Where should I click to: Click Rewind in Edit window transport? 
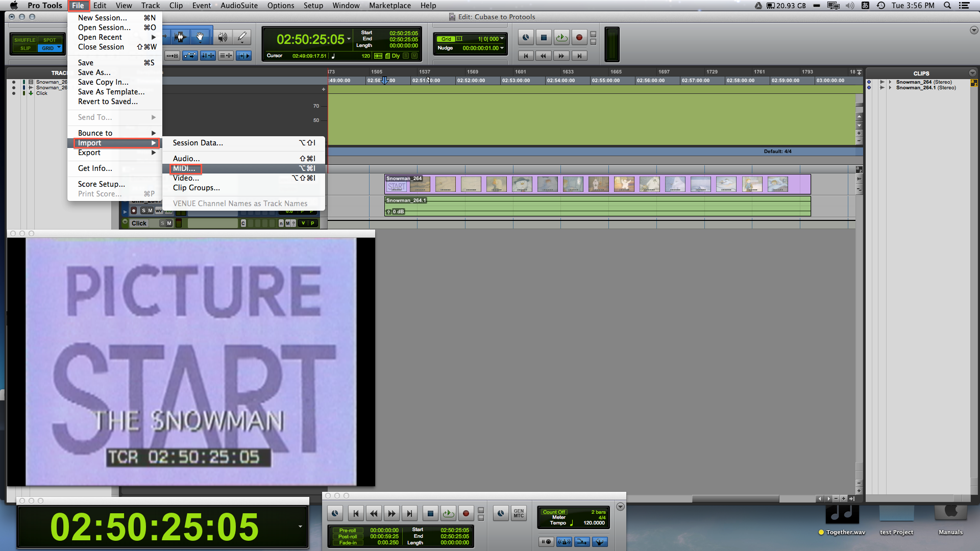point(544,56)
